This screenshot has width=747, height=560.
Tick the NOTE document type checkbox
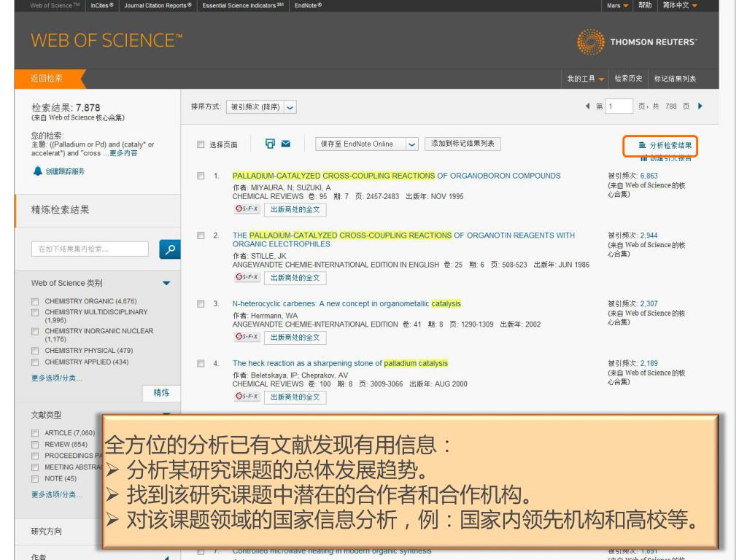[35, 478]
